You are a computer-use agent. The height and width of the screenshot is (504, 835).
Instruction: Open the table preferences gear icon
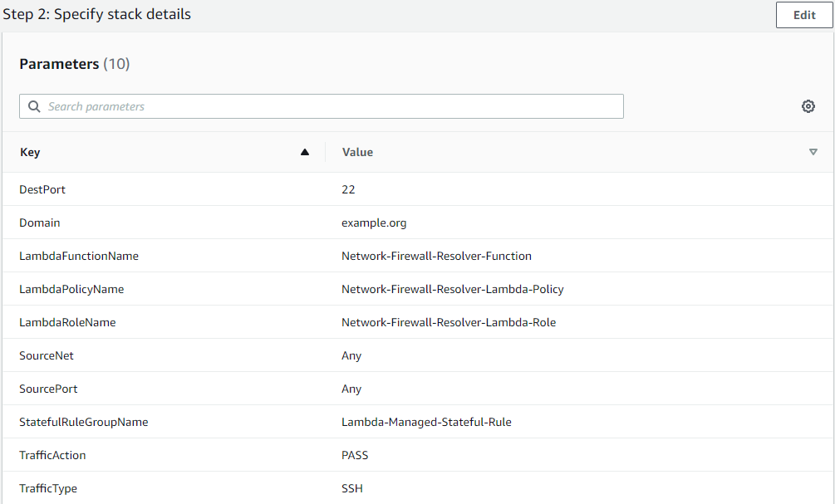tap(808, 106)
